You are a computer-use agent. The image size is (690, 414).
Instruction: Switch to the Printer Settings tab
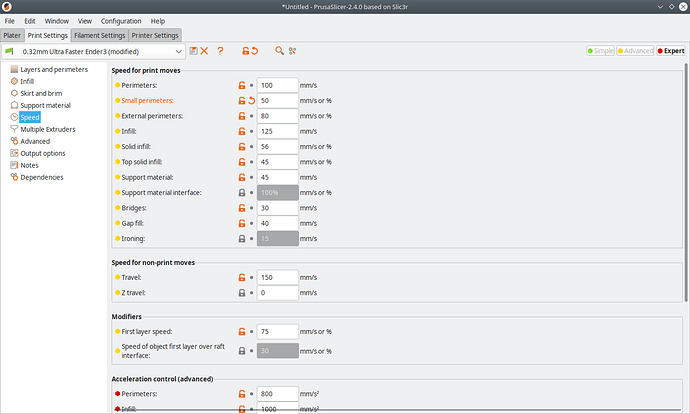[x=155, y=35]
